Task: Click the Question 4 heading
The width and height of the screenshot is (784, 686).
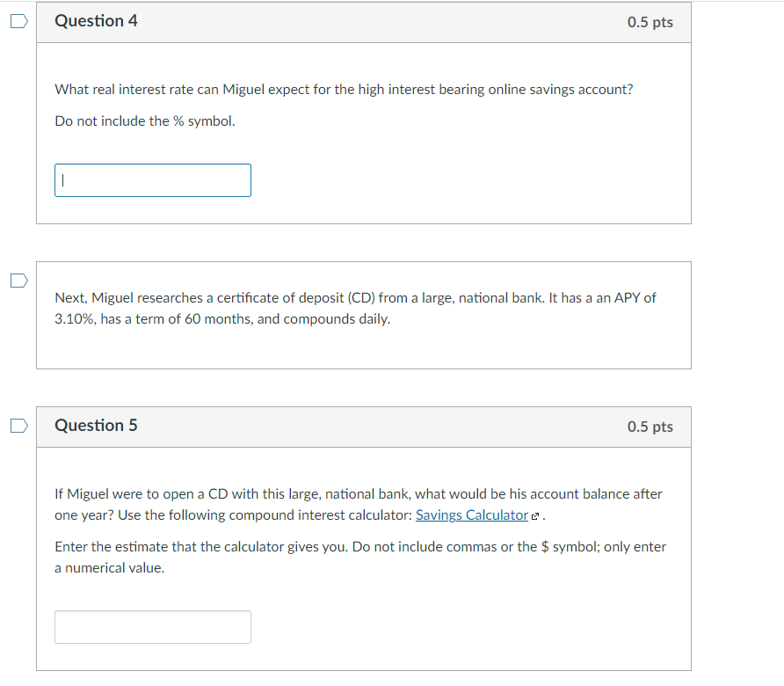Action: 96,21
